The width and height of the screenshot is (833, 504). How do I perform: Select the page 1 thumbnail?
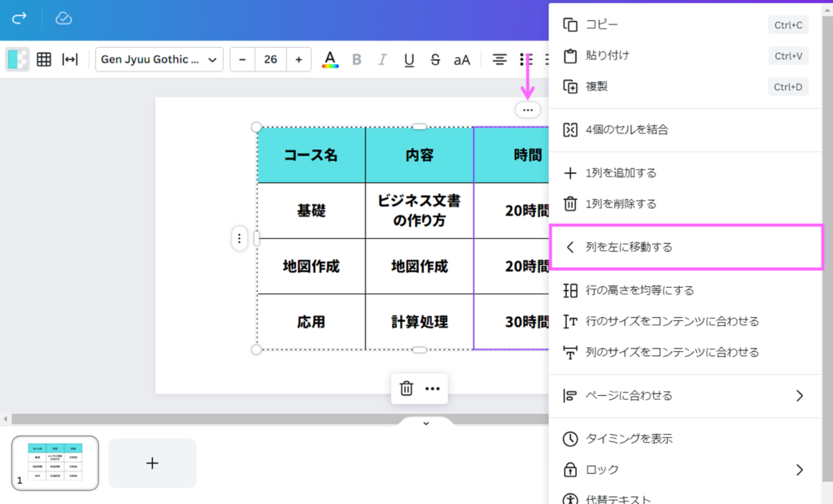coord(55,463)
